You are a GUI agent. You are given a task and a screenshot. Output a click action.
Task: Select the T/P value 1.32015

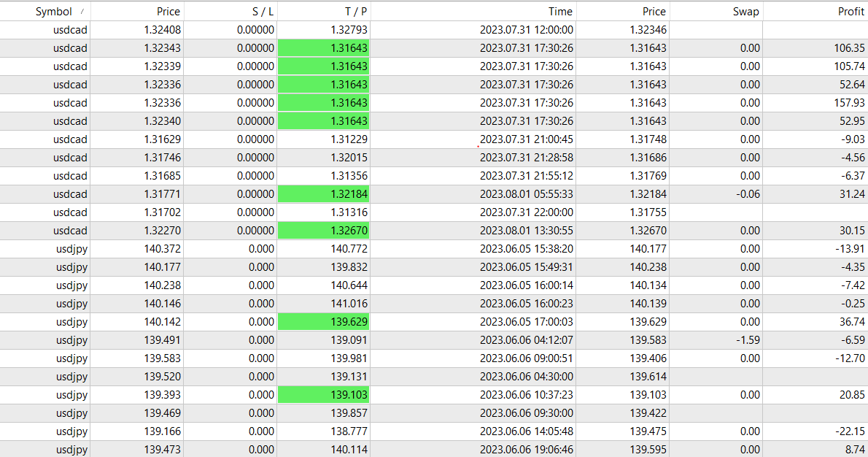pos(349,158)
